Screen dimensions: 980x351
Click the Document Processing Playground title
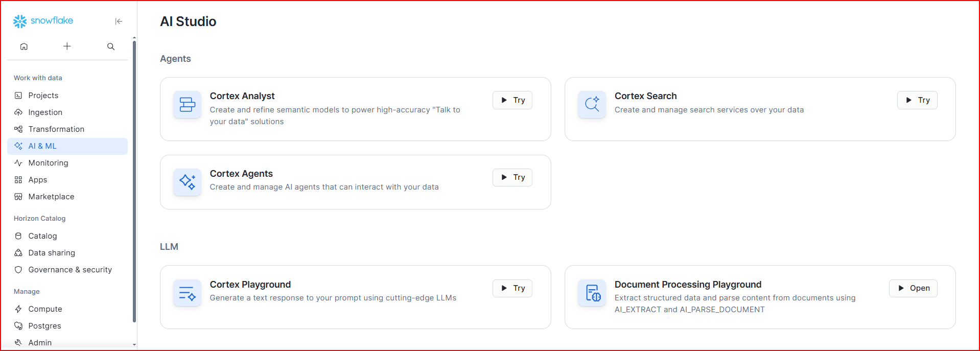688,285
